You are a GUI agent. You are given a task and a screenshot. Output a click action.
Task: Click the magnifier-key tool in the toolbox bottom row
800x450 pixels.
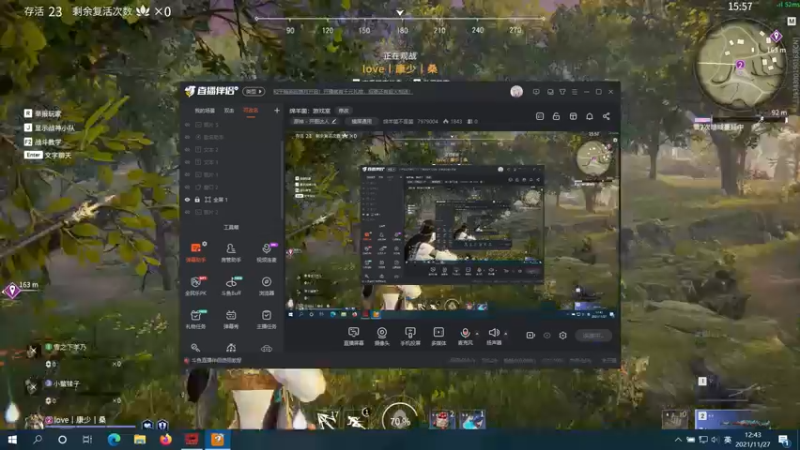pyautogui.click(x=195, y=348)
